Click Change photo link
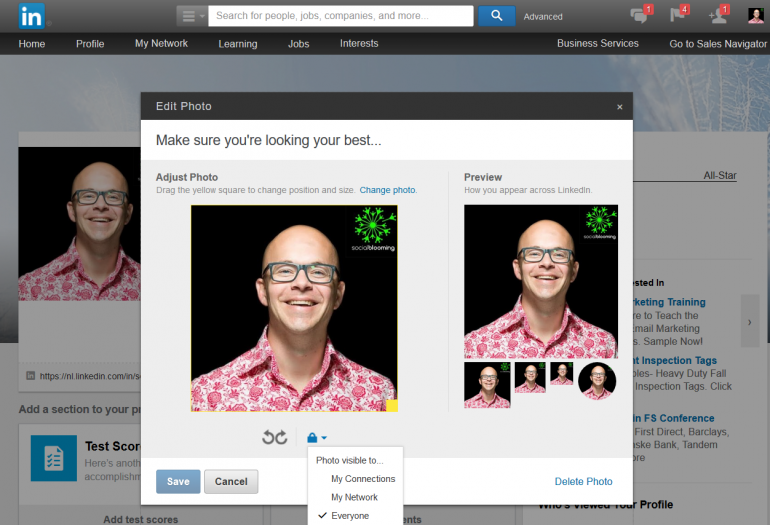770x525 pixels. click(387, 190)
